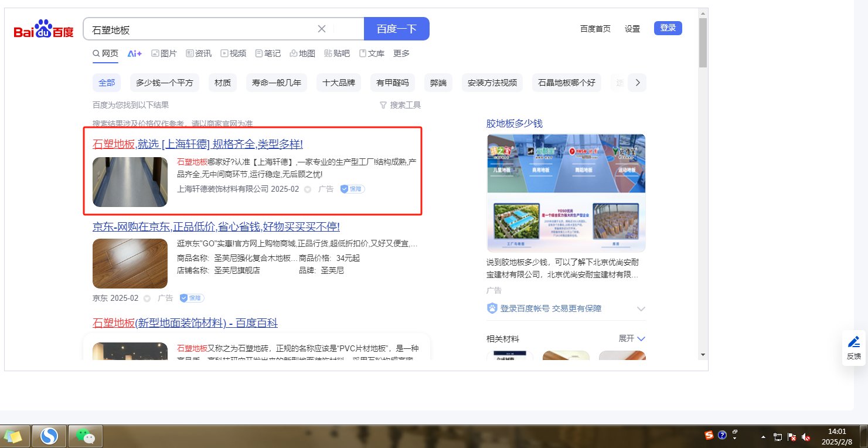This screenshot has height=448, width=868.
Task: Click the 登录 login button
Action: (x=668, y=28)
